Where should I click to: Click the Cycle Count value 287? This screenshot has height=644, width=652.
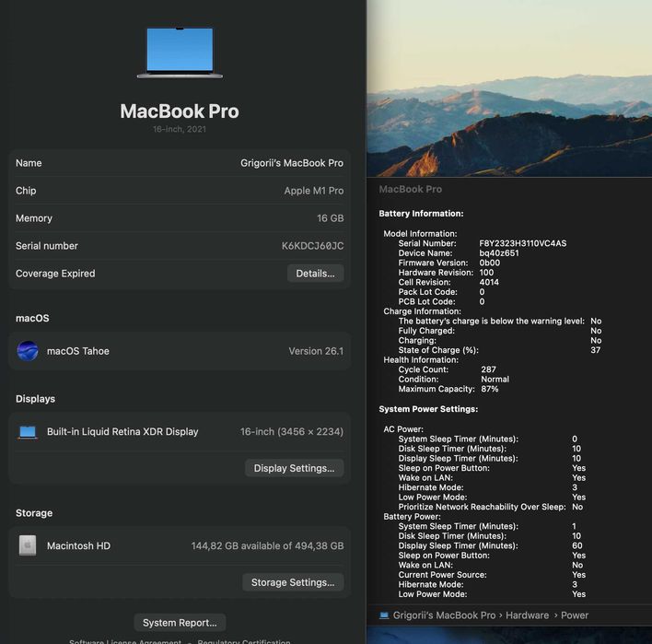[x=488, y=369]
